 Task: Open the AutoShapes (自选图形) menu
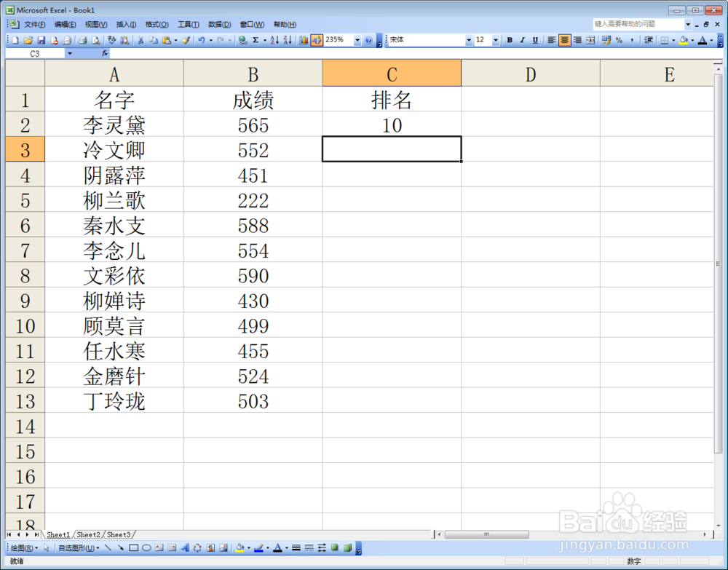(79, 547)
